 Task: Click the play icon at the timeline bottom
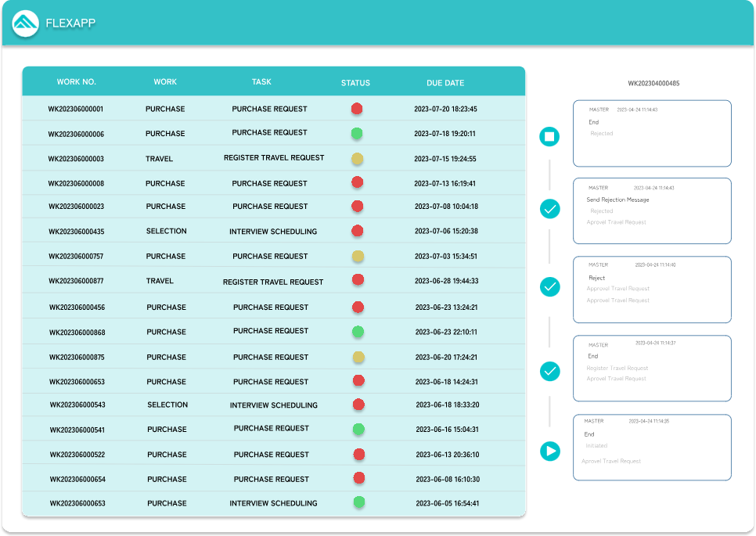pyautogui.click(x=550, y=451)
